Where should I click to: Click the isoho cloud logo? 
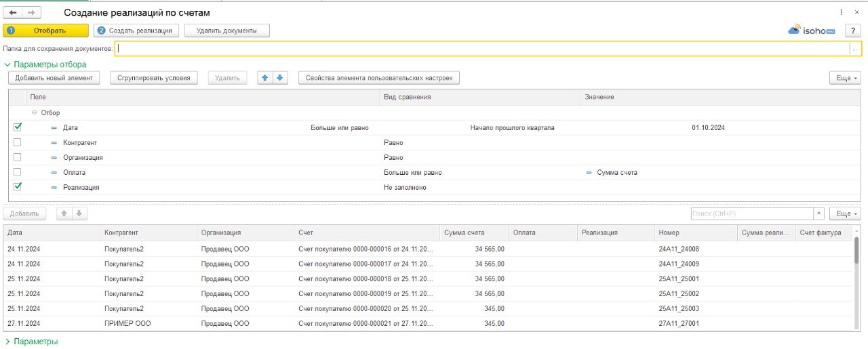tap(811, 30)
